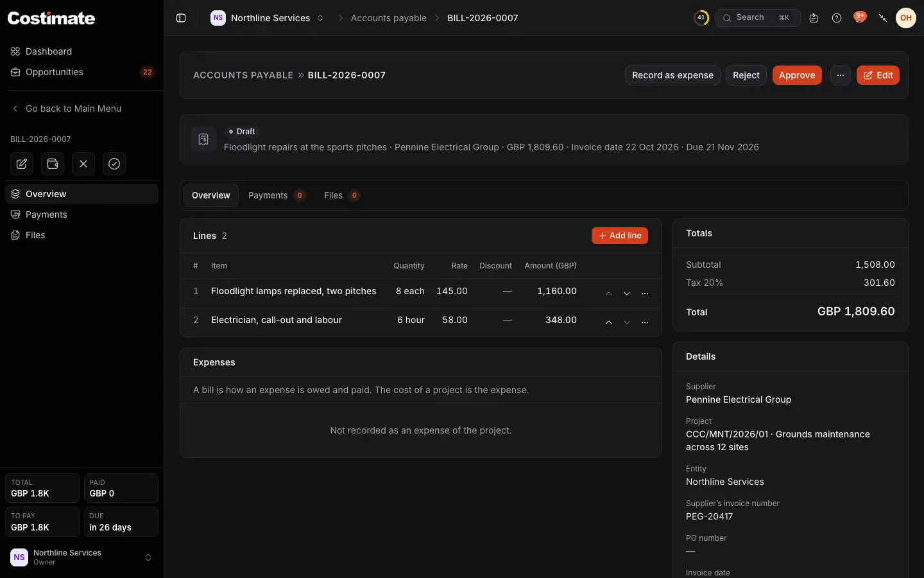
Task: Add a new line with Add line
Action: 620,236
